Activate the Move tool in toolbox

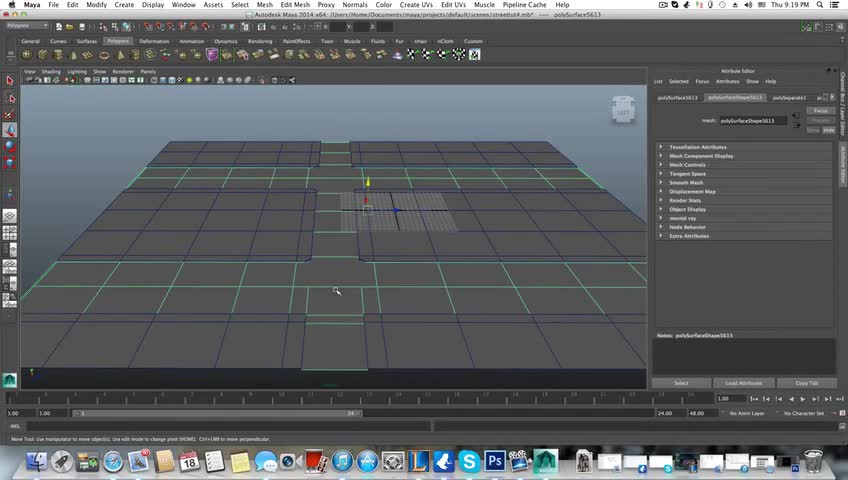[10, 130]
